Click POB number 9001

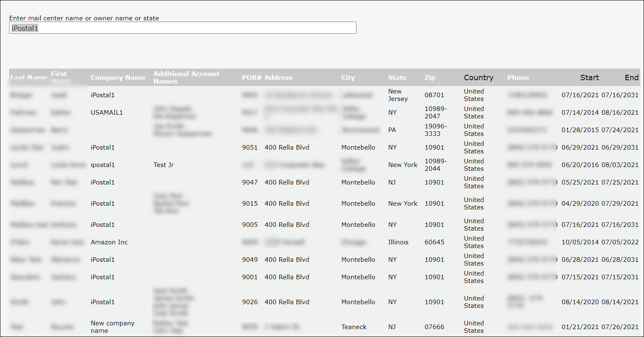pos(250,277)
